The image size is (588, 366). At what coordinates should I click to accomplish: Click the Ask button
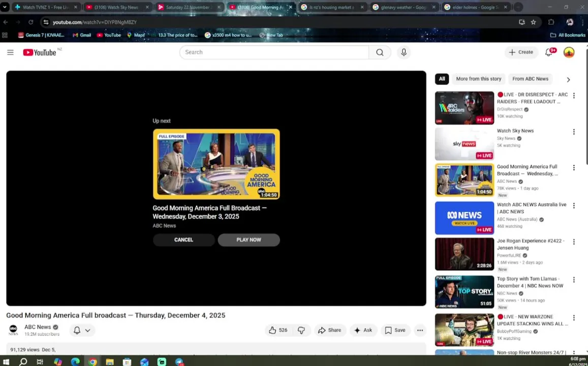363,330
